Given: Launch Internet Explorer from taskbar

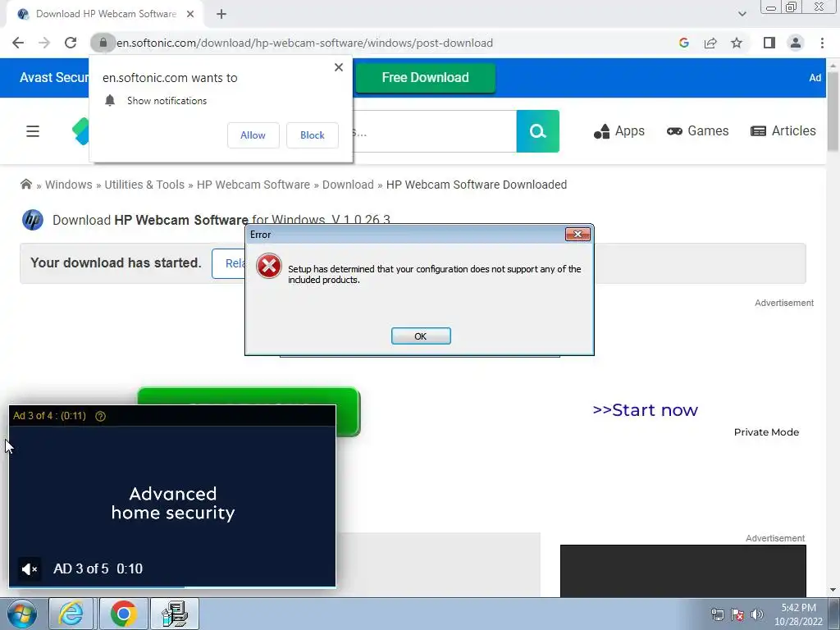Looking at the screenshot, I should (71, 614).
